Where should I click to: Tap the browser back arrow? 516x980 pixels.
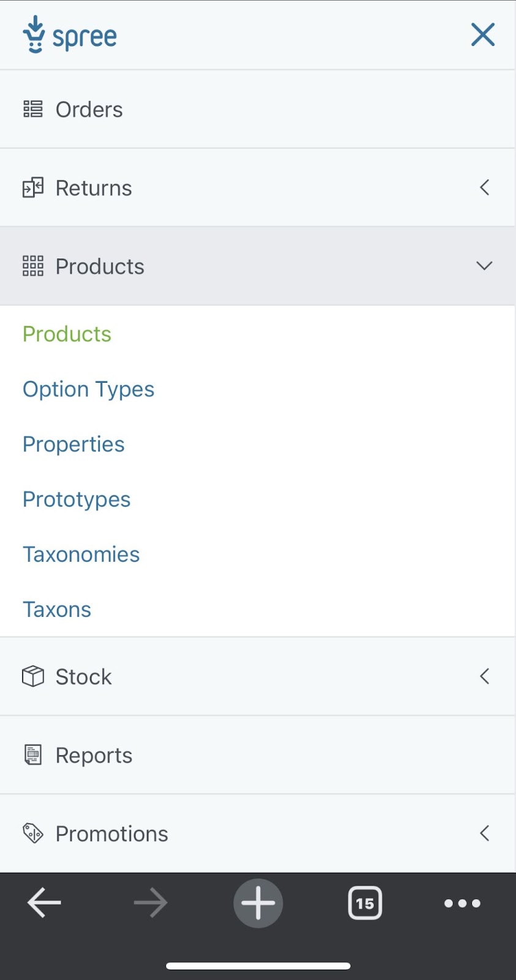[44, 903]
